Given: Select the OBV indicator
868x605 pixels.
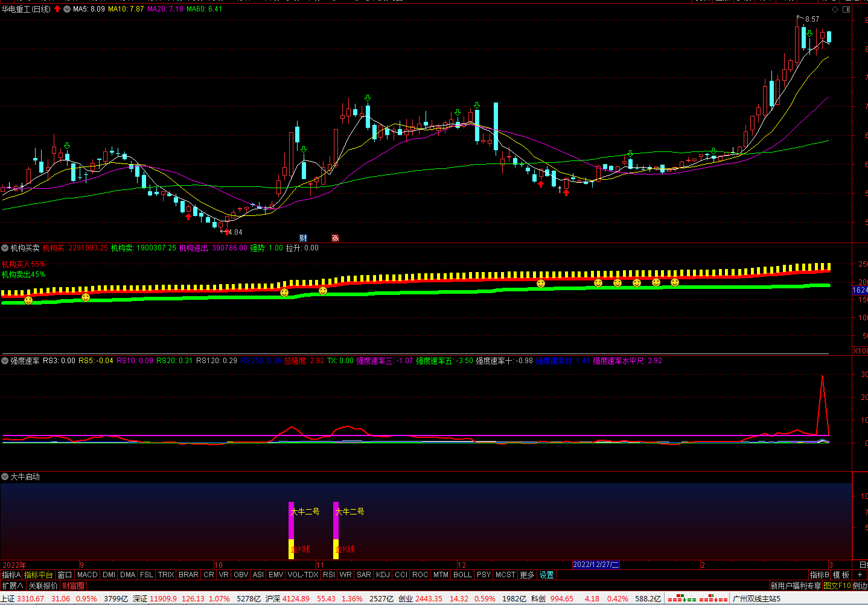Looking at the screenshot, I should pos(241,575).
